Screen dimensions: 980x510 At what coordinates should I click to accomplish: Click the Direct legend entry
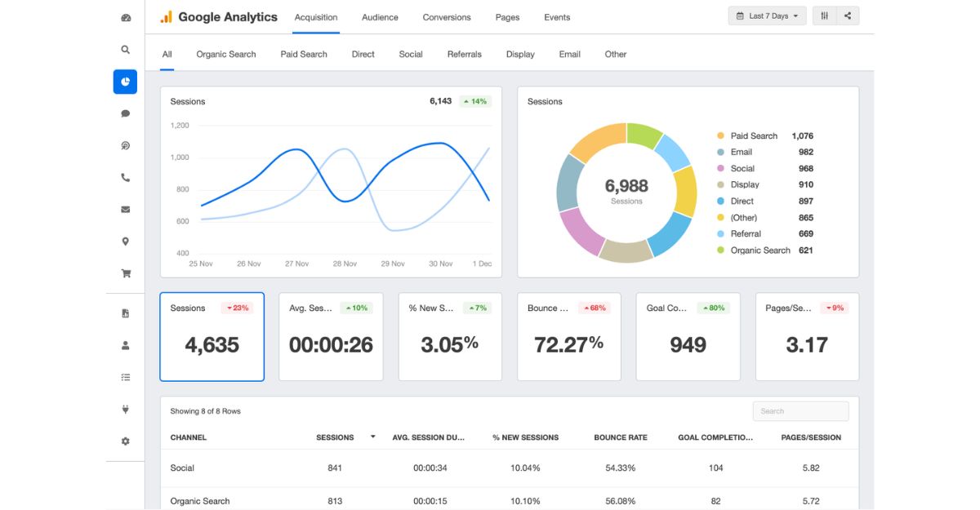pos(764,201)
